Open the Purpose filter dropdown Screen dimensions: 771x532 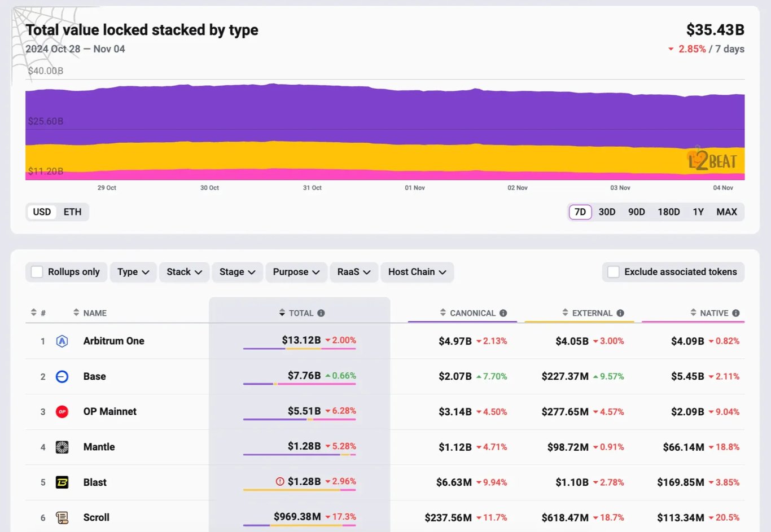coord(296,272)
